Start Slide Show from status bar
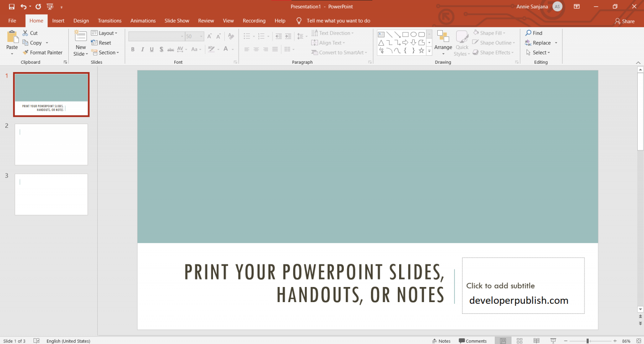The height and width of the screenshot is (344, 644). tap(553, 341)
